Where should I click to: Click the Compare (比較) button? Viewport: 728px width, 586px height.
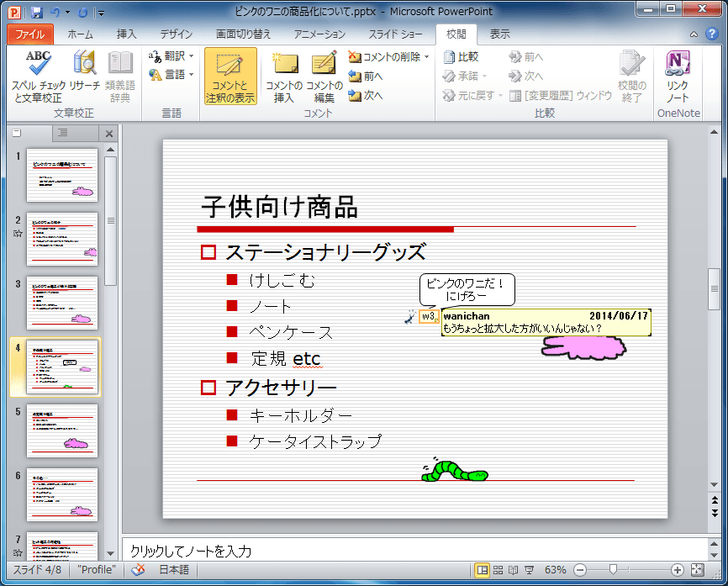pyautogui.click(x=461, y=56)
